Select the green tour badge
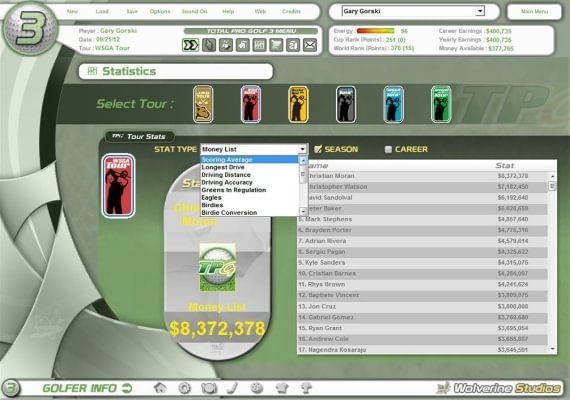 click(x=441, y=104)
